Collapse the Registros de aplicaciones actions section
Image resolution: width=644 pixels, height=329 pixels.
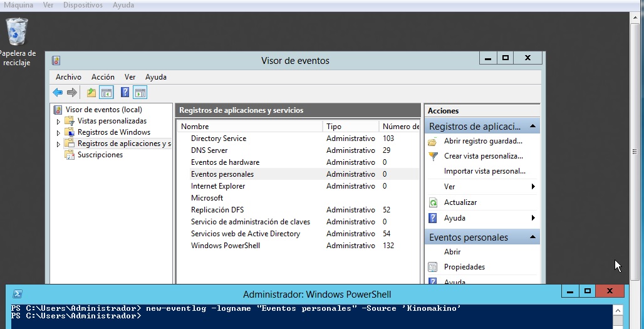pyautogui.click(x=532, y=126)
